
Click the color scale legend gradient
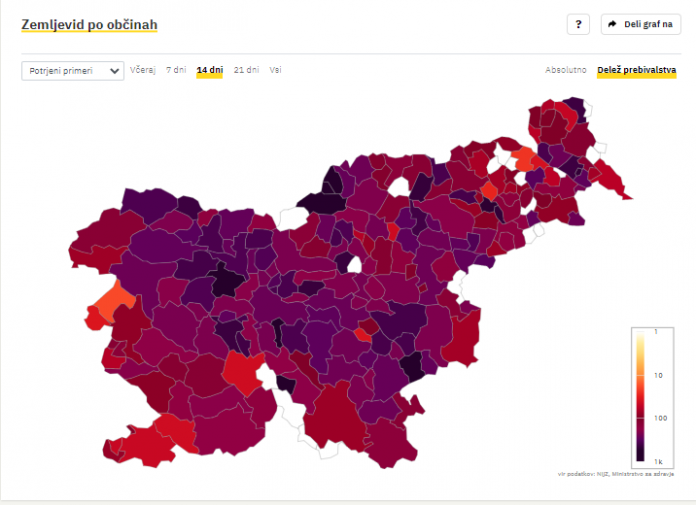pos(640,396)
